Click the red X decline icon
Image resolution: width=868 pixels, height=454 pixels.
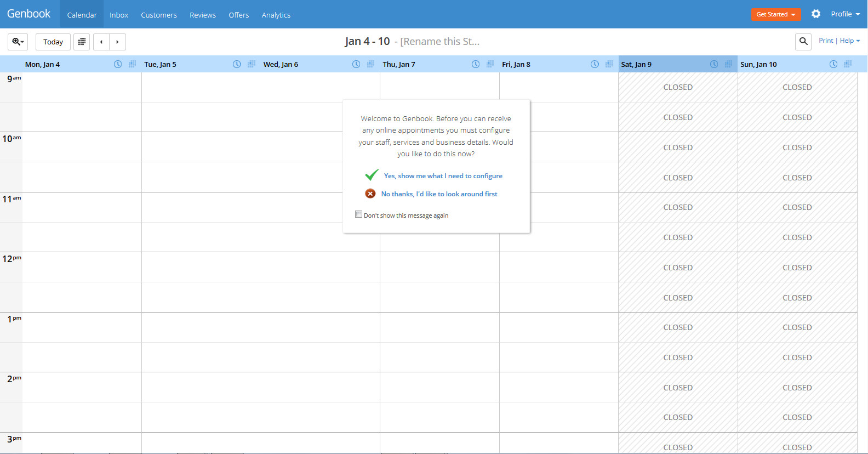370,194
